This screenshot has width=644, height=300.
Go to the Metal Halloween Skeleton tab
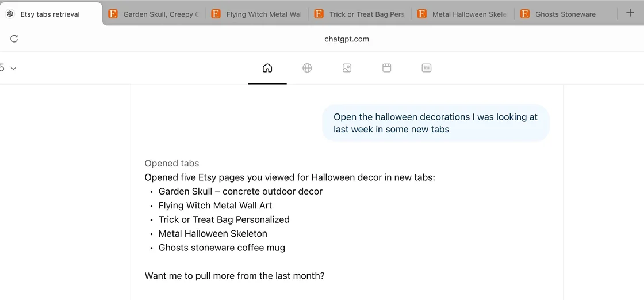point(463,14)
